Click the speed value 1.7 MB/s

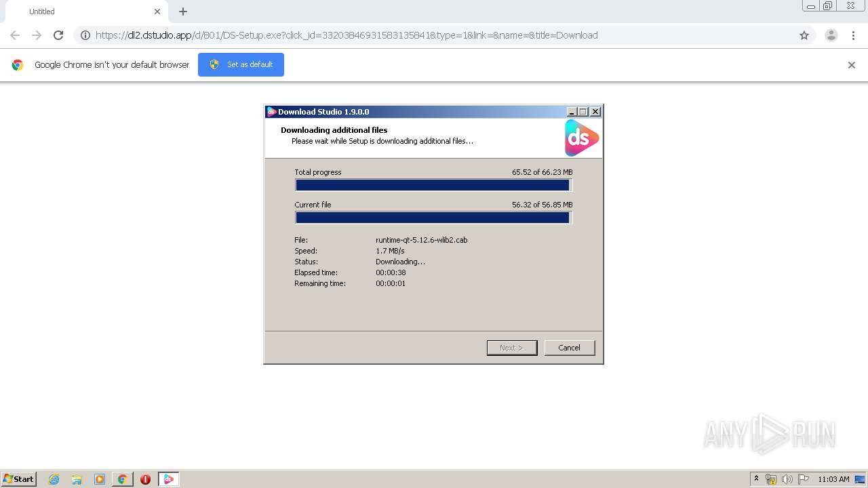tap(390, 251)
